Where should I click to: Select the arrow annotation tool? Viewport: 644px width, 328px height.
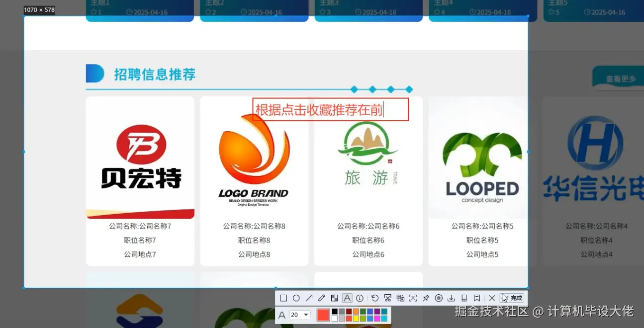308,298
